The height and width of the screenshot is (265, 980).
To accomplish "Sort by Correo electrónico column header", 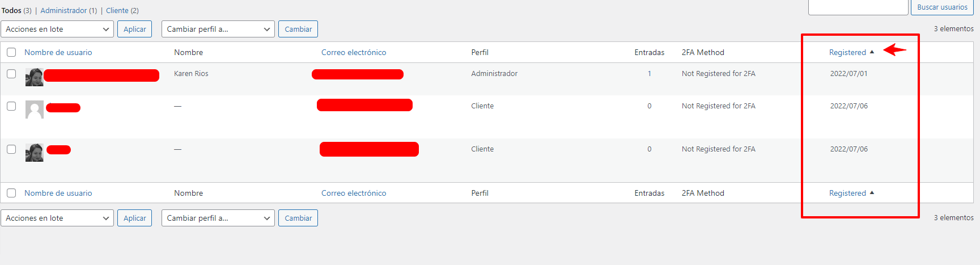I will click(354, 52).
